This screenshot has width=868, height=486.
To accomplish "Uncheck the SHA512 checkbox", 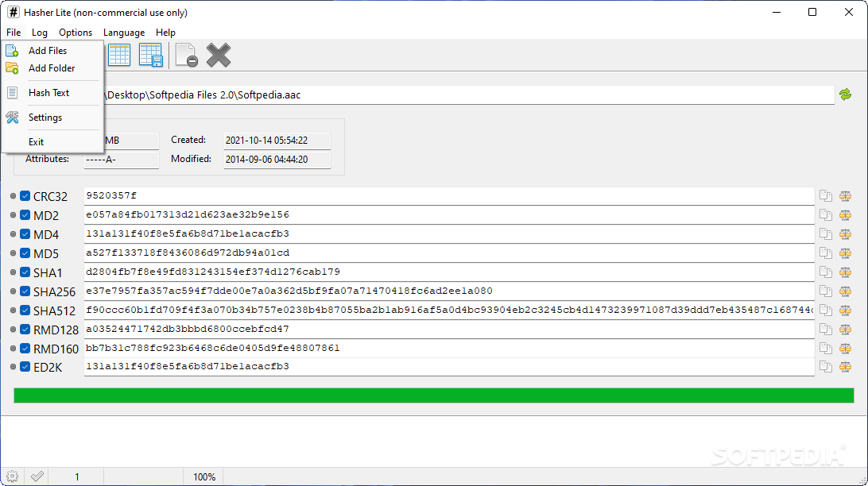I will click(25, 310).
